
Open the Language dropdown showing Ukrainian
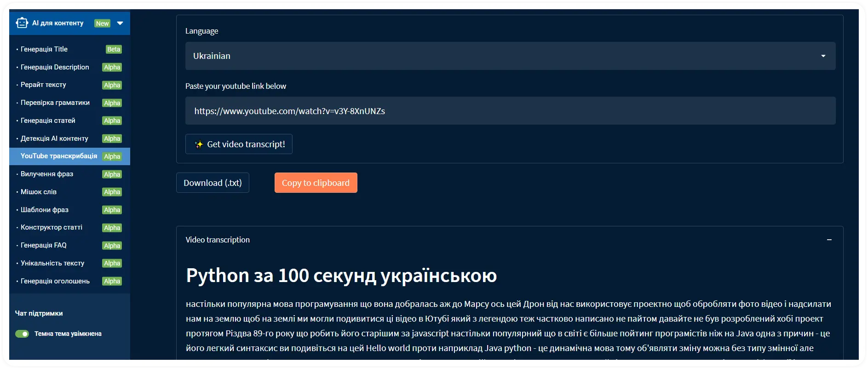click(x=510, y=56)
